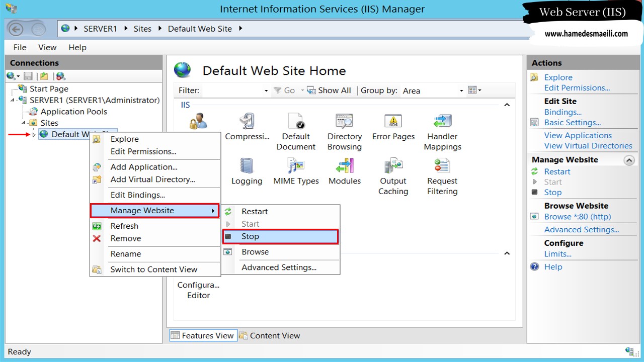The height and width of the screenshot is (362, 644).
Task: Click the IIS Manager title bar app icon
Action: [11, 9]
